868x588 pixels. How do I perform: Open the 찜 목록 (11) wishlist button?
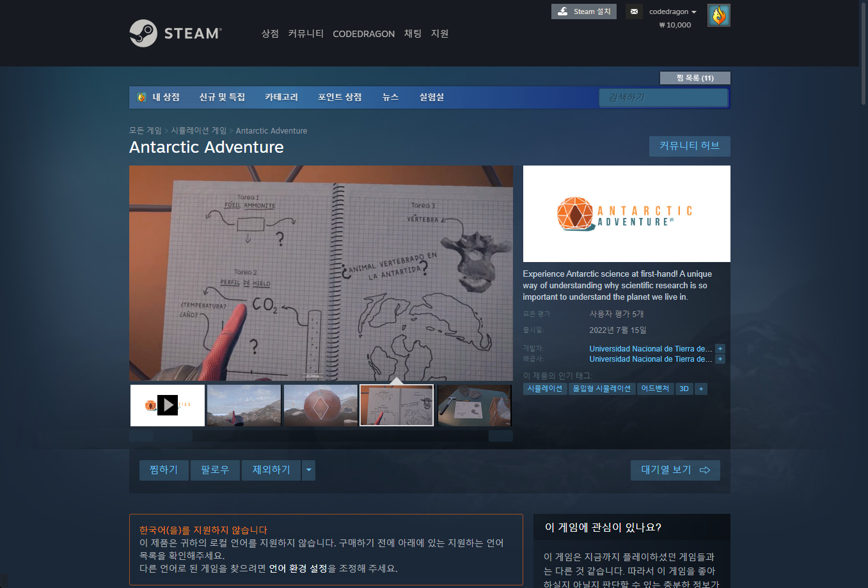point(695,78)
